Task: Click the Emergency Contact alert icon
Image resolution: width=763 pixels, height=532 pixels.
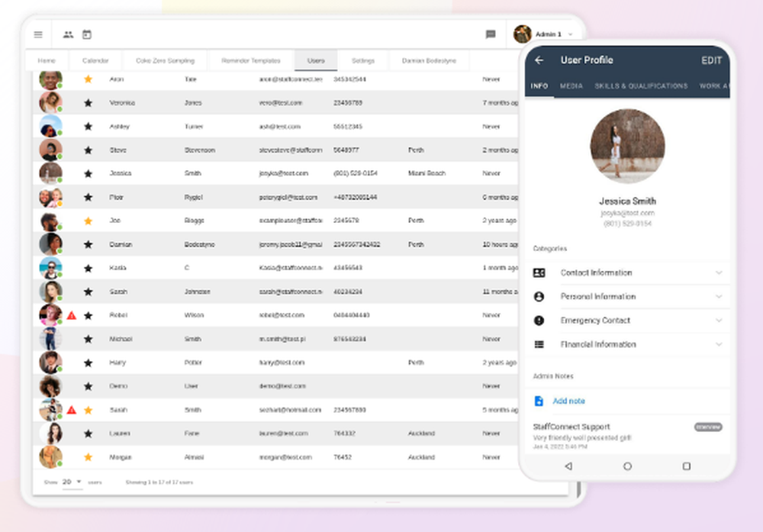Action: pos(539,320)
